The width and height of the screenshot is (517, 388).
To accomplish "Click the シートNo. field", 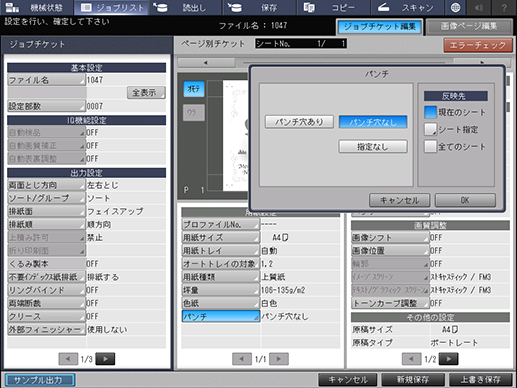I will tap(301, 44).
